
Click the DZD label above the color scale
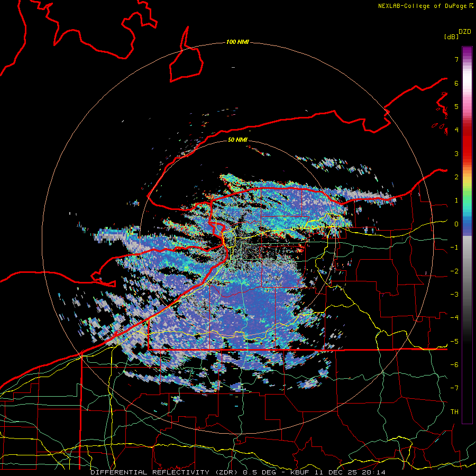click(x=465, y=32)
